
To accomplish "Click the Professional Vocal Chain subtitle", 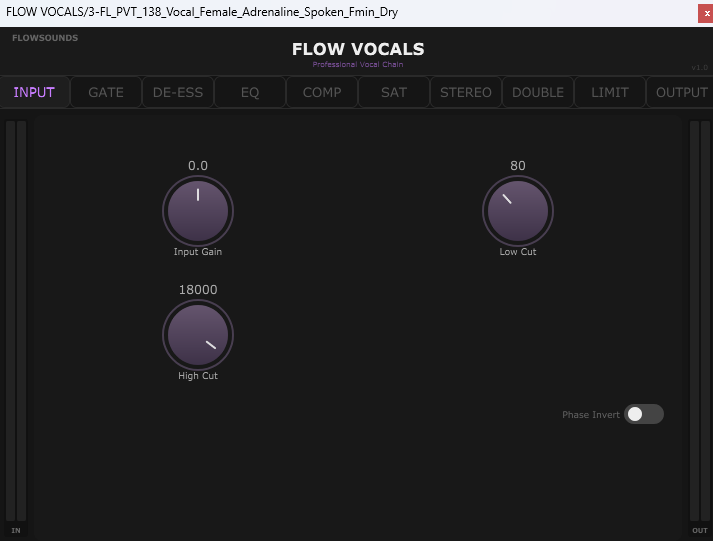I will 358,65.
